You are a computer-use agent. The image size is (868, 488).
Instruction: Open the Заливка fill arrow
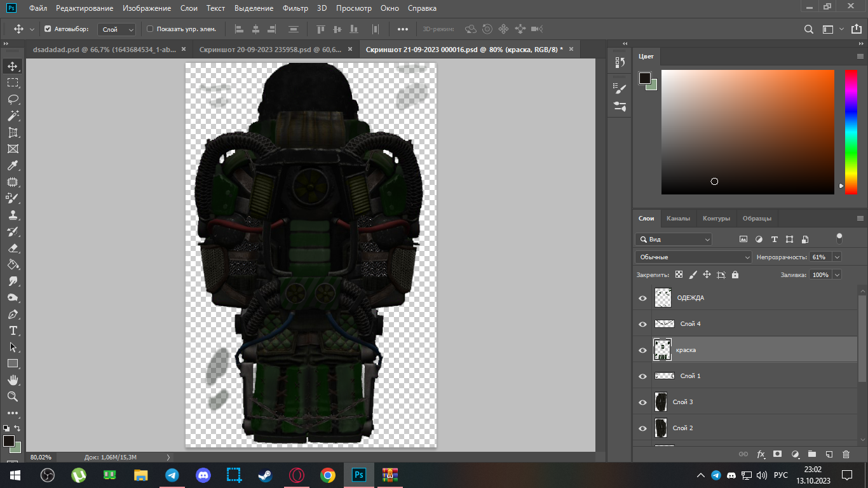click(x=836, y=274)
